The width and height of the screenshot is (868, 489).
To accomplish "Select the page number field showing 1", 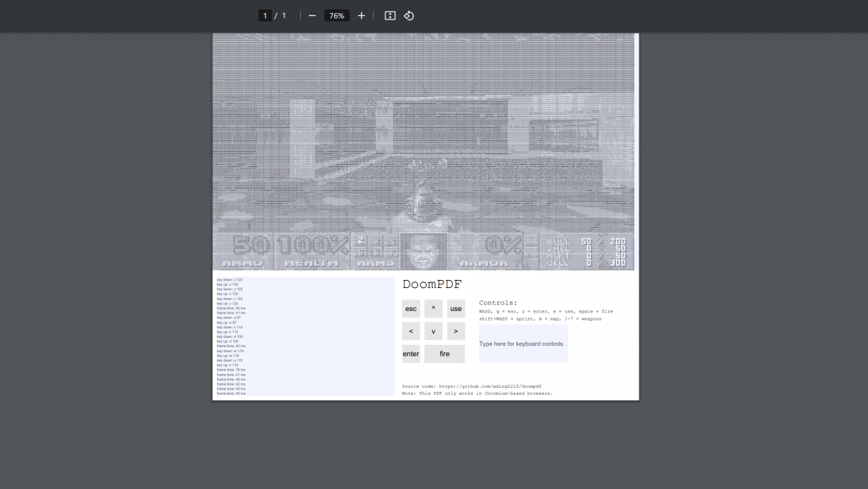I will click(265, 15).
